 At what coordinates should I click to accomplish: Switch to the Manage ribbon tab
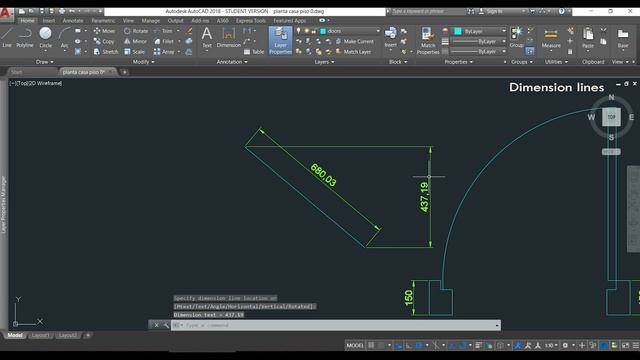coord(151,20)
